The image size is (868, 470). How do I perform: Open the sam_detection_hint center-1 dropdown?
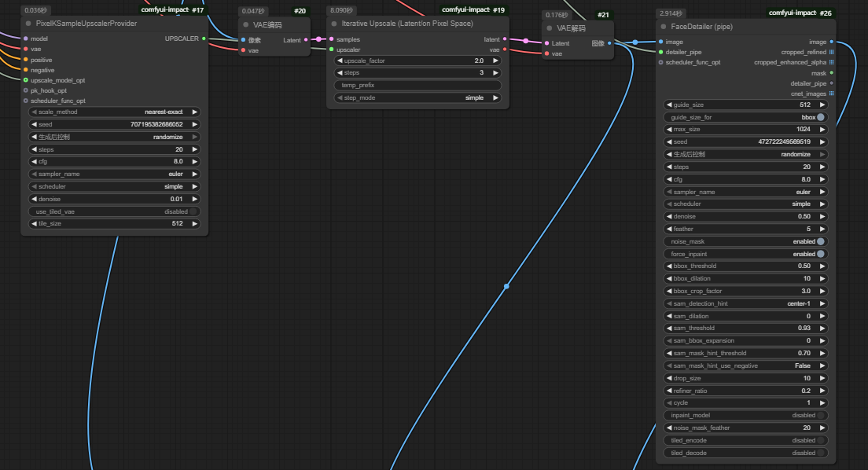click(744, 303)
